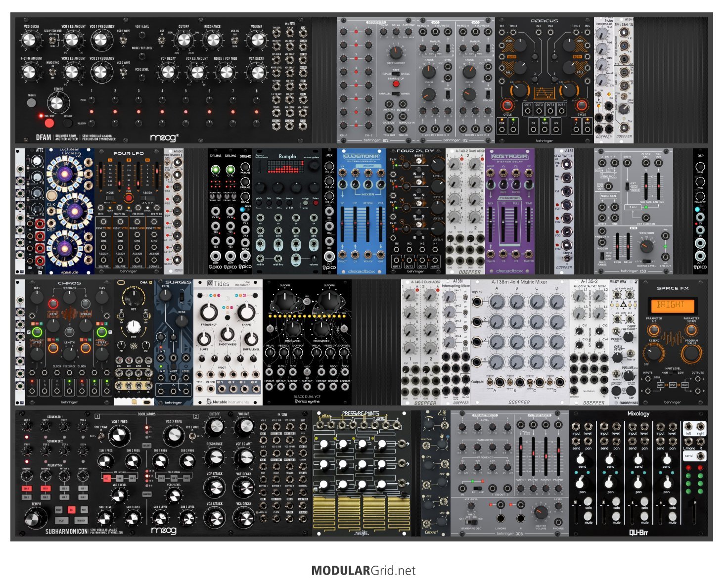Viewport: 728px width, 581px height.
Task: Click the SUBHARMONICON name label
Action: [x=67, y=532]
